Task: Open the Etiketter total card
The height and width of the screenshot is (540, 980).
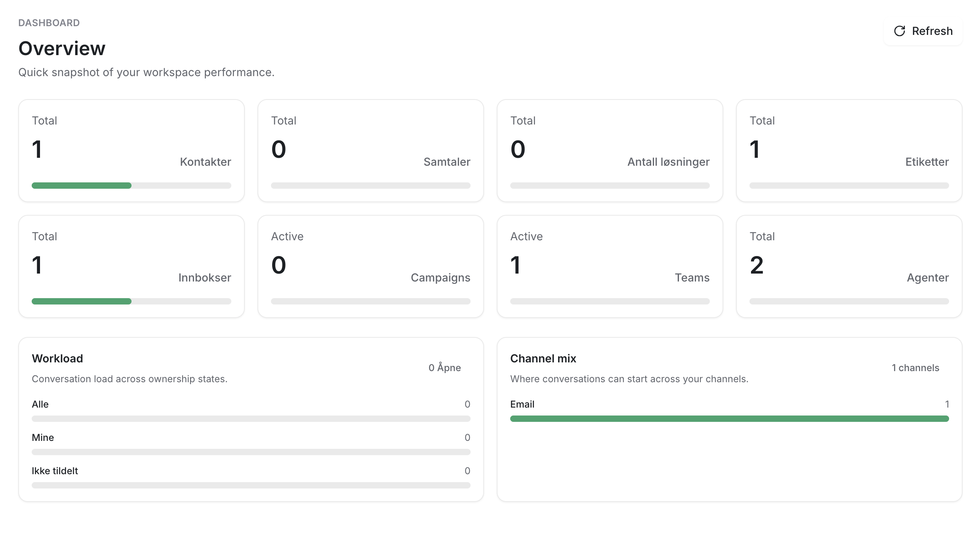Action: pos(849,150)
